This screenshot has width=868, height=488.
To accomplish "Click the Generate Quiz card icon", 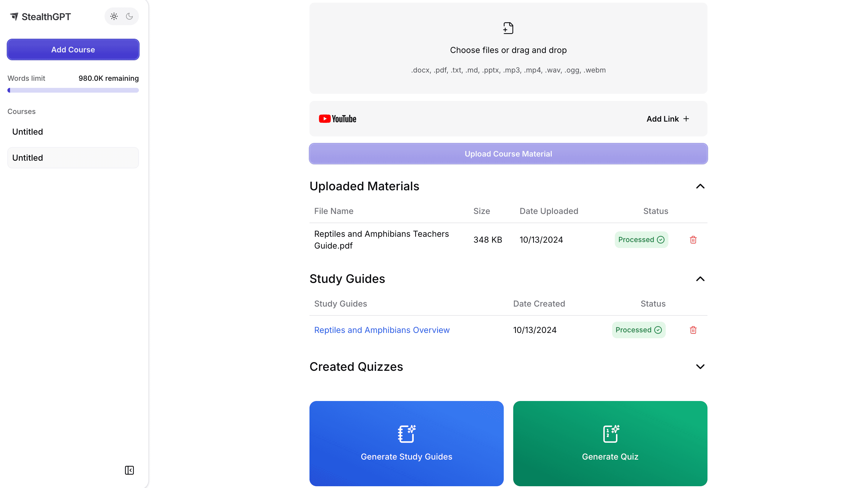I will coord(611,434).
